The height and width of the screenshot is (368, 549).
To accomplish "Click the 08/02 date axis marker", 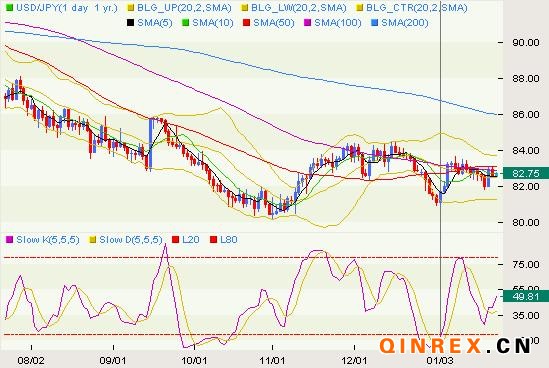I will click(31, 360).
